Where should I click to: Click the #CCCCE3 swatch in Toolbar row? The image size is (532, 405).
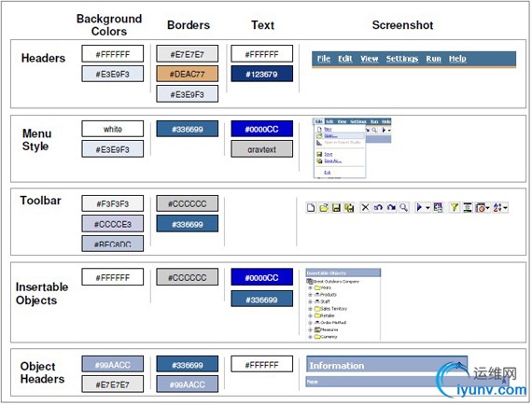tap(112, 224)
